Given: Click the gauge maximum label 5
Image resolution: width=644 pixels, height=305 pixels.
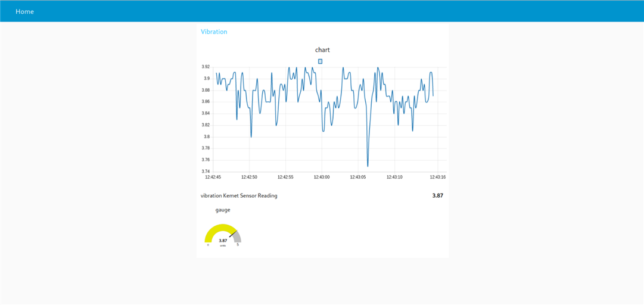Looking at the screenshot, I should pyautogui.click(x=238, y=245).
